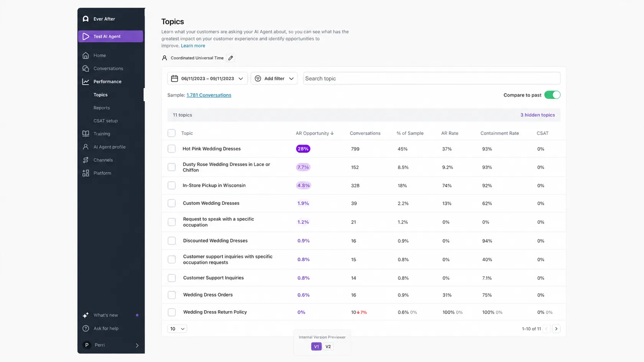
Task: Show the 3 hidden topics
Action: click(537, 115)
